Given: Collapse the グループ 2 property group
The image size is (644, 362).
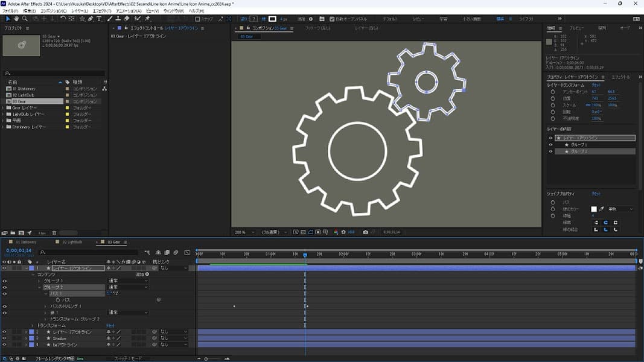Looking at the screenshot, I should 40,287.
